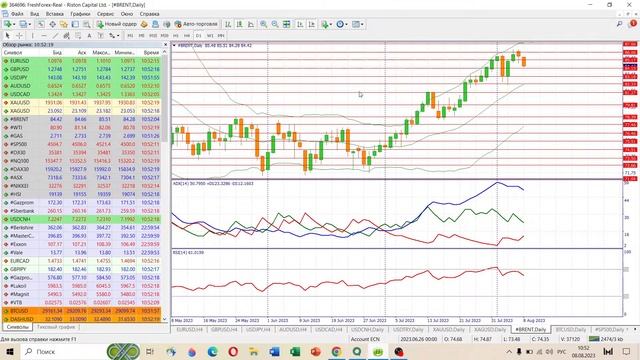Image resolution: width=640 pixels, height=360 pixels.
Task: Open the chart templates dropdown
Action: 358,24
